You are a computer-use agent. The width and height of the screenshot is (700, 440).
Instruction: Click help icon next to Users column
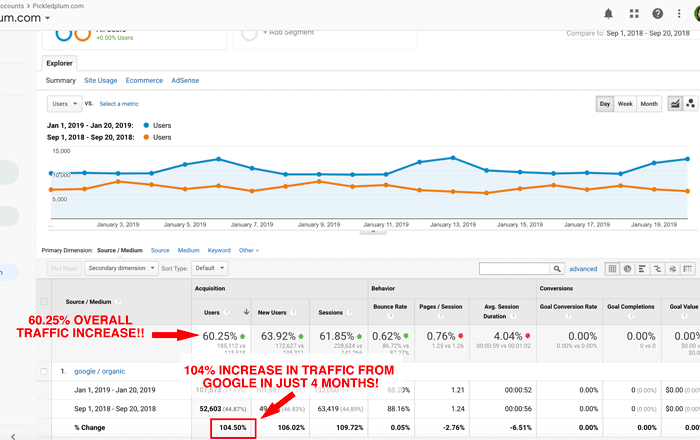click(226, 312)
